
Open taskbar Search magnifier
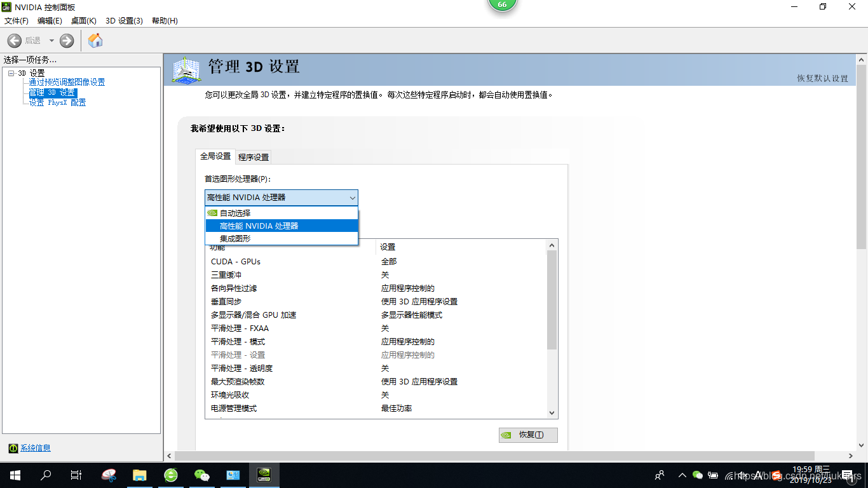coord(46,475)
